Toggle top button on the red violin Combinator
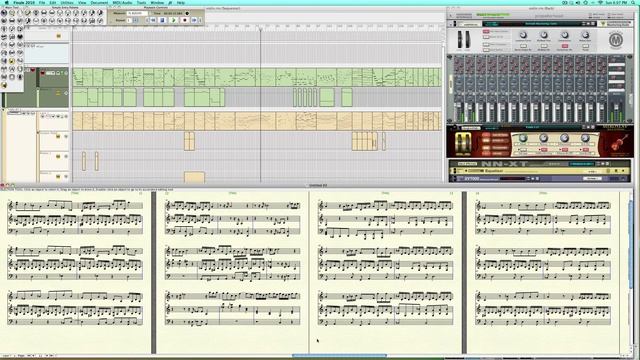 tap(486, 135)
